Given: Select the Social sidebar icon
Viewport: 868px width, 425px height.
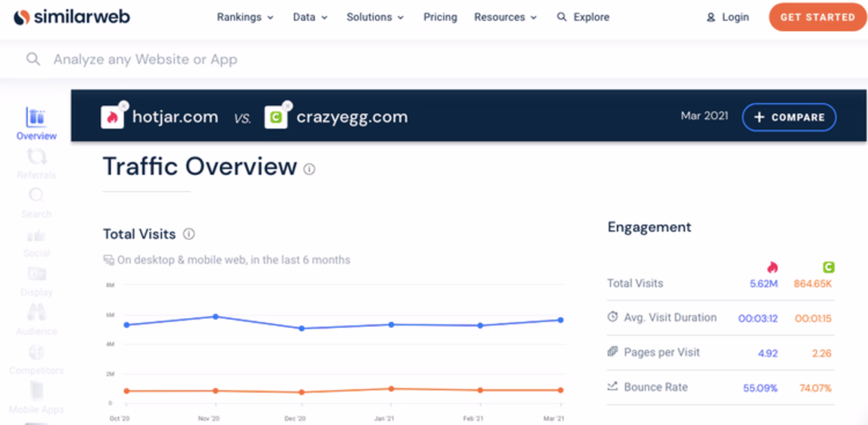Looking at the screenshot, I should pyautogui.click(x=36, y=237).
